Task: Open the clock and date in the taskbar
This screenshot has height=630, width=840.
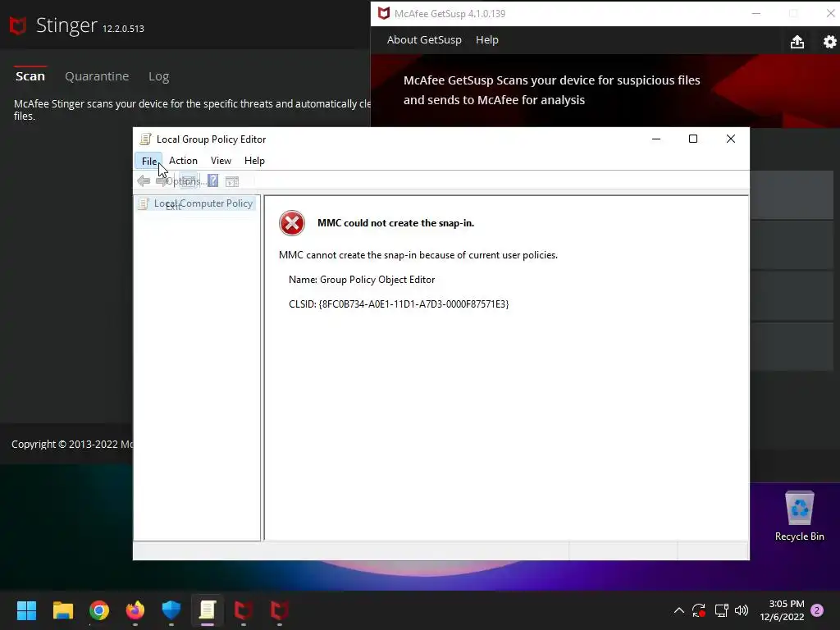Action: coord(782,610)
